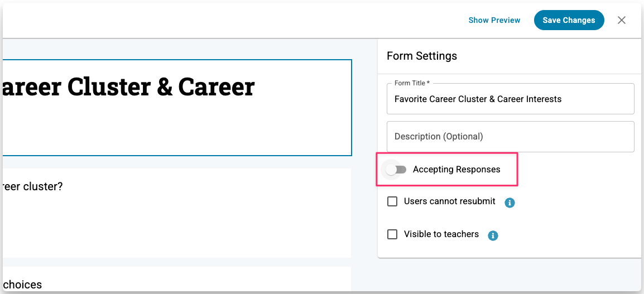This screenshot has width=644, height=294.
Task: Close the form editor with the X icon
Action: coord(622,20)
